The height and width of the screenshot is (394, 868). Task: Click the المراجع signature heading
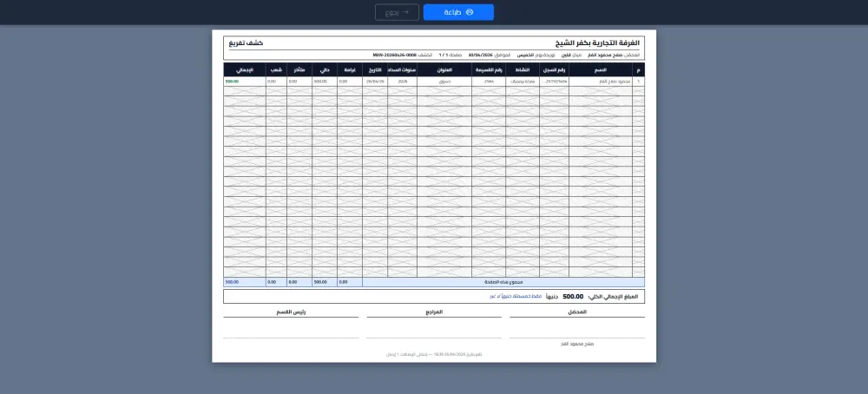(x=434, y=312)
